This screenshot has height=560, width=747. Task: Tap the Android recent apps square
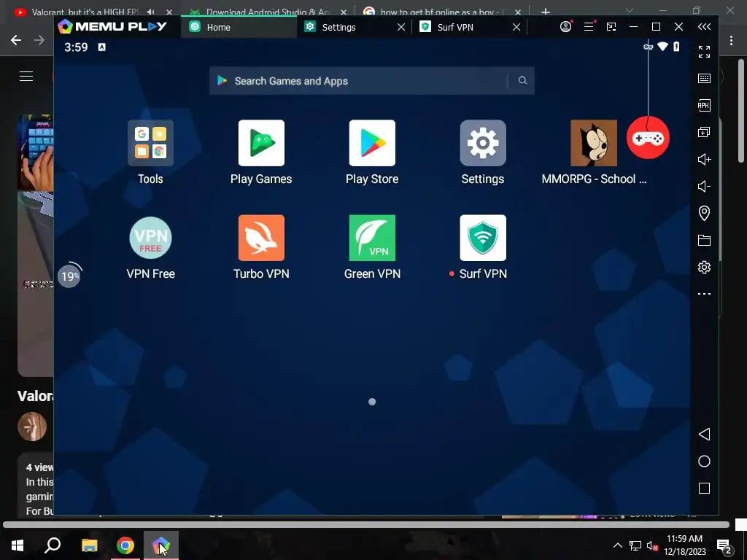click(x=704, y=488)
